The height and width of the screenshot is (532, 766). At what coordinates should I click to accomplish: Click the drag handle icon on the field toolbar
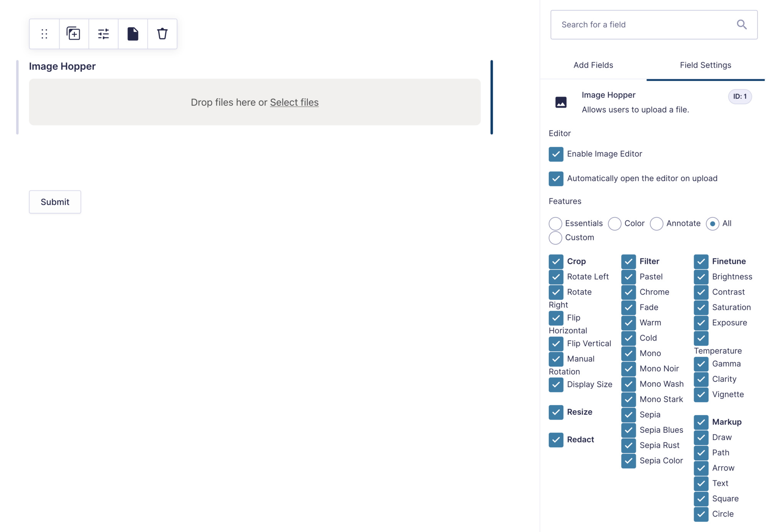point(44,34)
